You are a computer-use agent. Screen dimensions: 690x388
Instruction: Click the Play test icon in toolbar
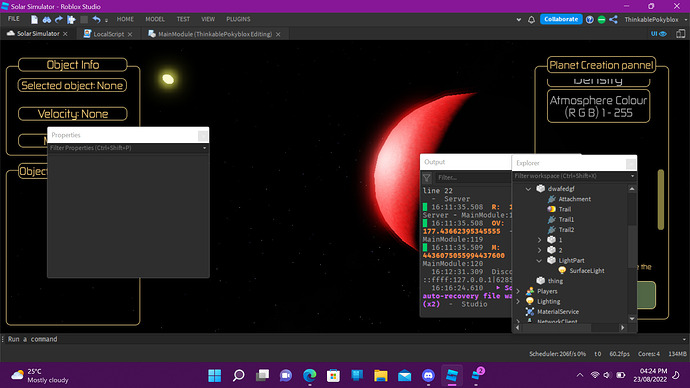pyautogui.click(x=71, y=19)
